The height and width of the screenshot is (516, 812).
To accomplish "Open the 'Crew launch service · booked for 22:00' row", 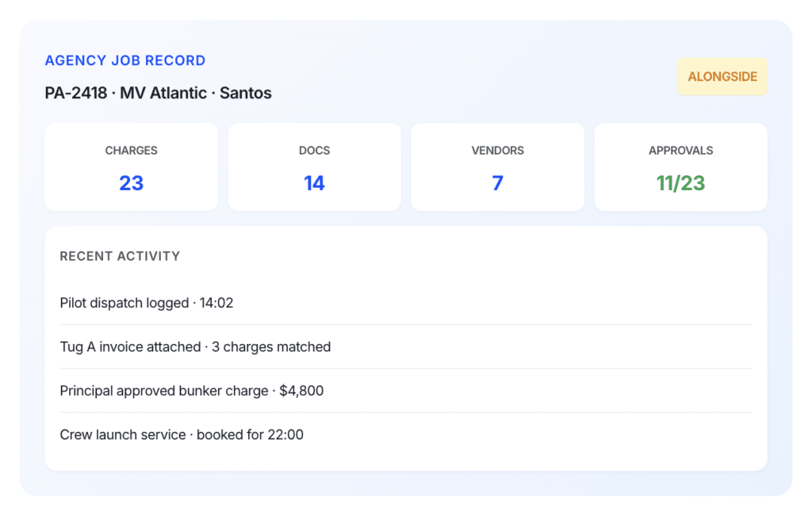I will 405,434.
